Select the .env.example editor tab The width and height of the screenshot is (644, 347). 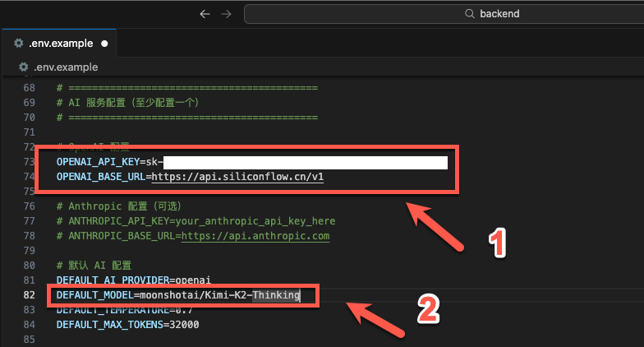pyautogui.click(x=59, y=43)
